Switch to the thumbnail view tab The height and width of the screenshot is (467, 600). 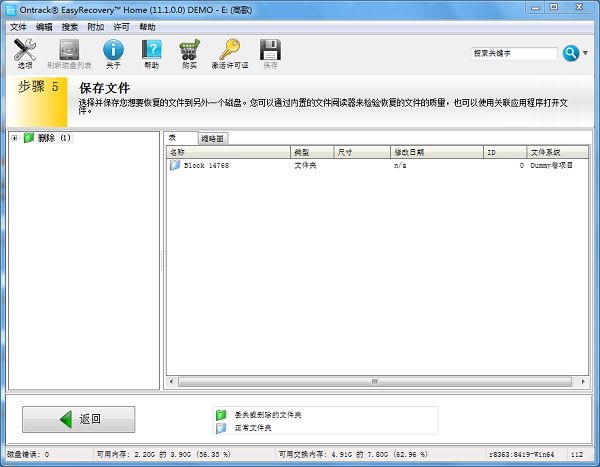pos(212,139)
